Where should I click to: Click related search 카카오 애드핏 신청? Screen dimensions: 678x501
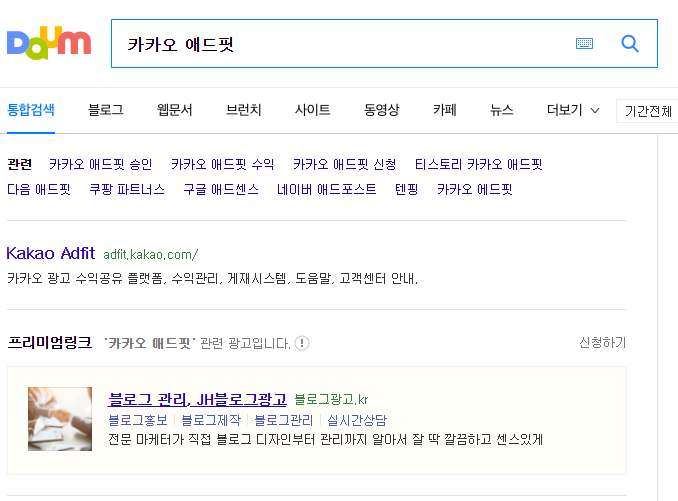coord(344,164)
